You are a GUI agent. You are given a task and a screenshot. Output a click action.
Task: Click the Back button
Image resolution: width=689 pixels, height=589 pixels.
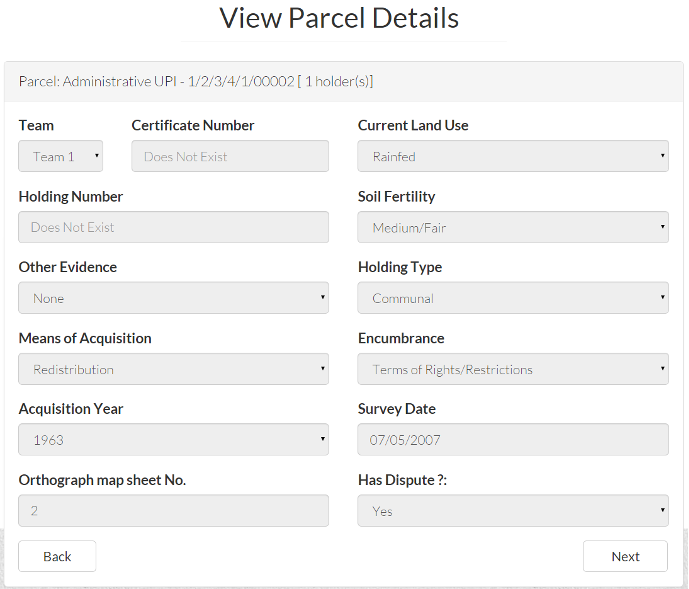tap(57, 556)
